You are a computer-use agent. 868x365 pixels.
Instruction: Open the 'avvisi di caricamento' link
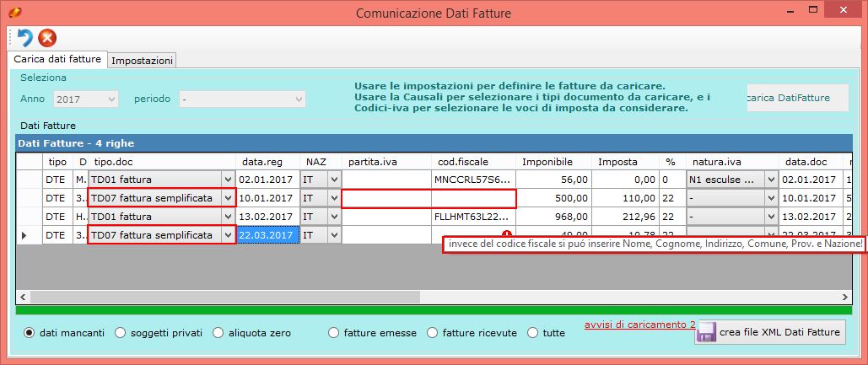[636, 325]
